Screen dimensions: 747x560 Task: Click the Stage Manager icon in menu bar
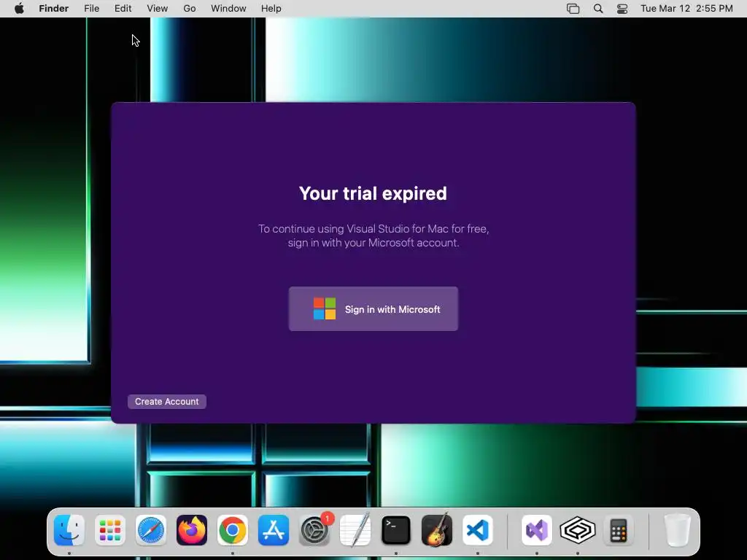coord(573,9)
